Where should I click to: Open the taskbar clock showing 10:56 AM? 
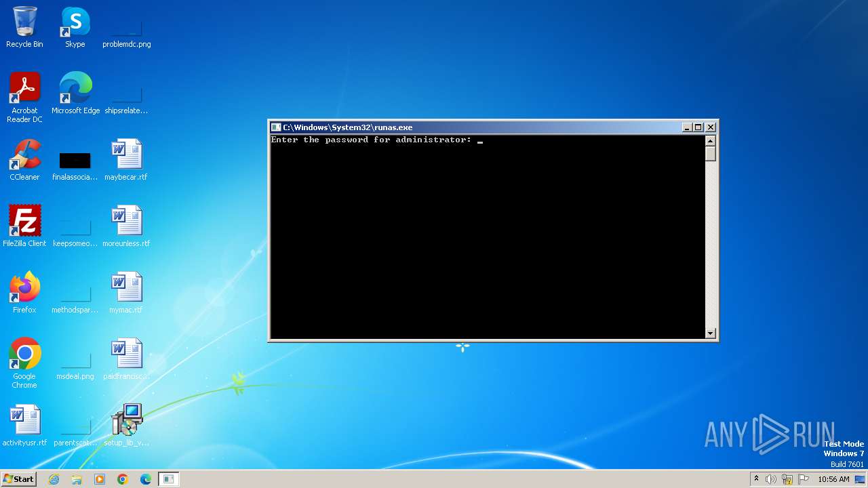pyautogui.click(x=833, y=479)
